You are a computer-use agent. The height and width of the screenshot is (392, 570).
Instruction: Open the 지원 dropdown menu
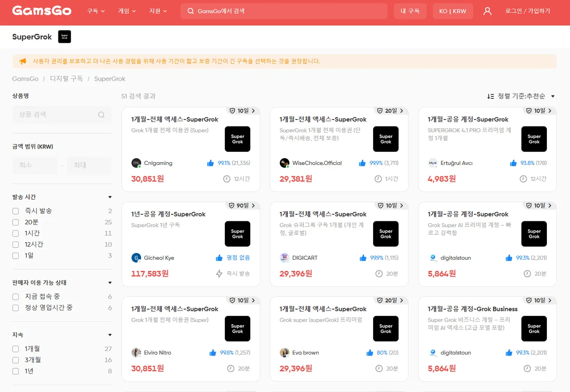pyautogui.click(x=158, y=11)
